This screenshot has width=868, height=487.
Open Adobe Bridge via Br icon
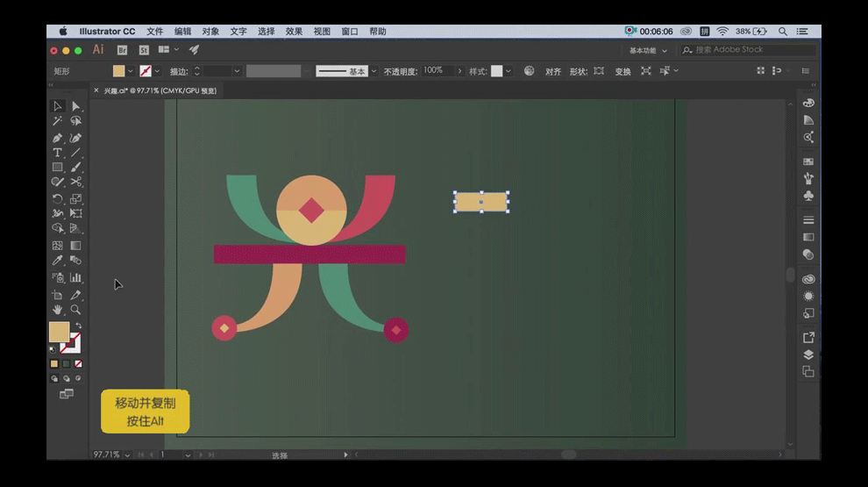(123, 50)
